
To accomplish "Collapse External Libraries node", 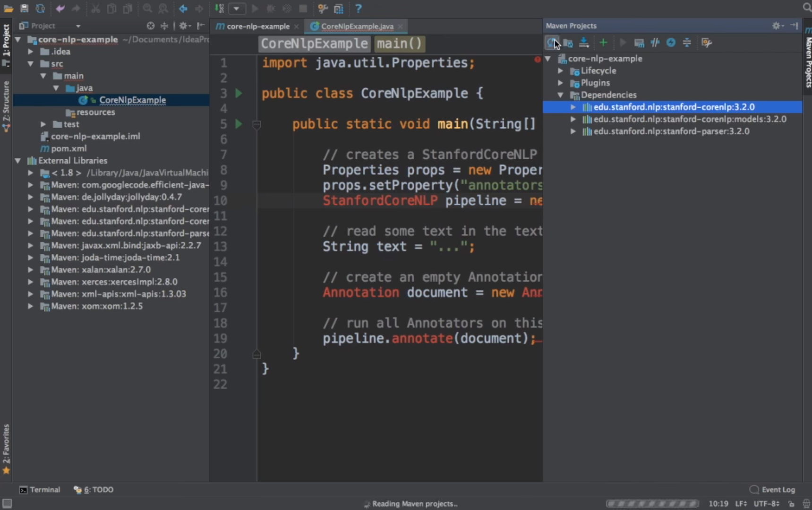I will (18, 161).
